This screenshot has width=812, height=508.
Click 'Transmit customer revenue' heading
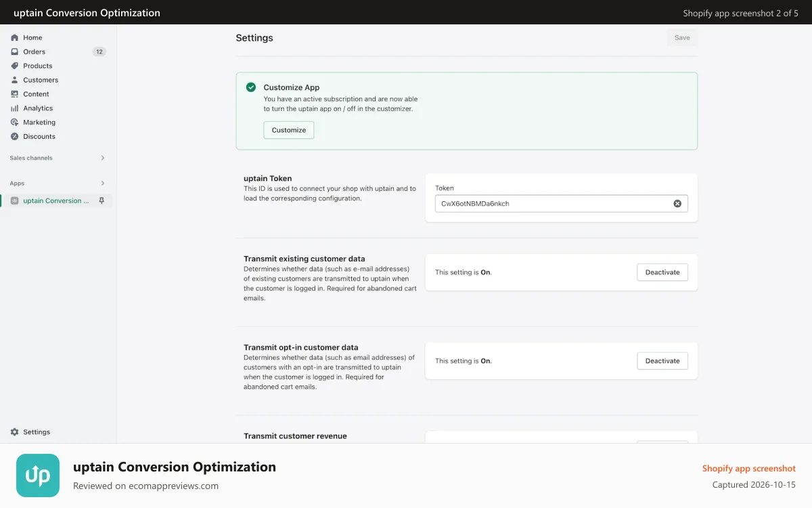coord(295,436)
